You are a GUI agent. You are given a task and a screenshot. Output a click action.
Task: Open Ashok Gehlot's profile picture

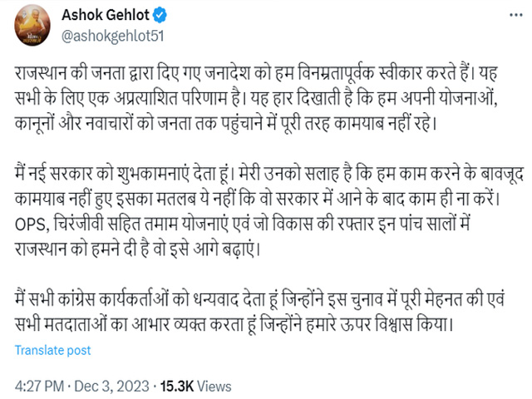coord(32,26)
